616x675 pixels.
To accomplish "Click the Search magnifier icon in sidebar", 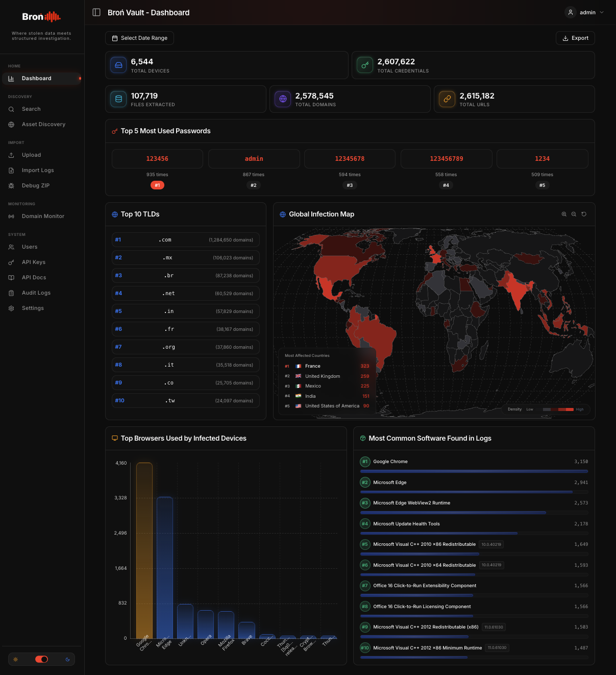I will coord(11,109).
